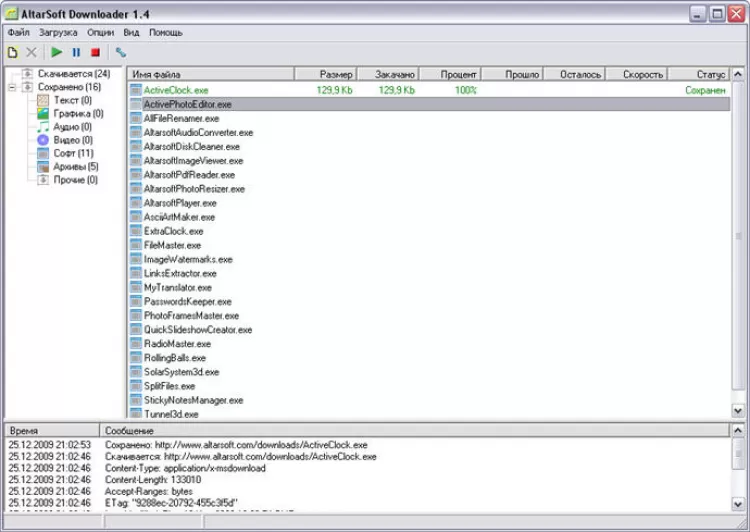Click the file icon beside LinksExtractor.exe

tap(136, 274)
